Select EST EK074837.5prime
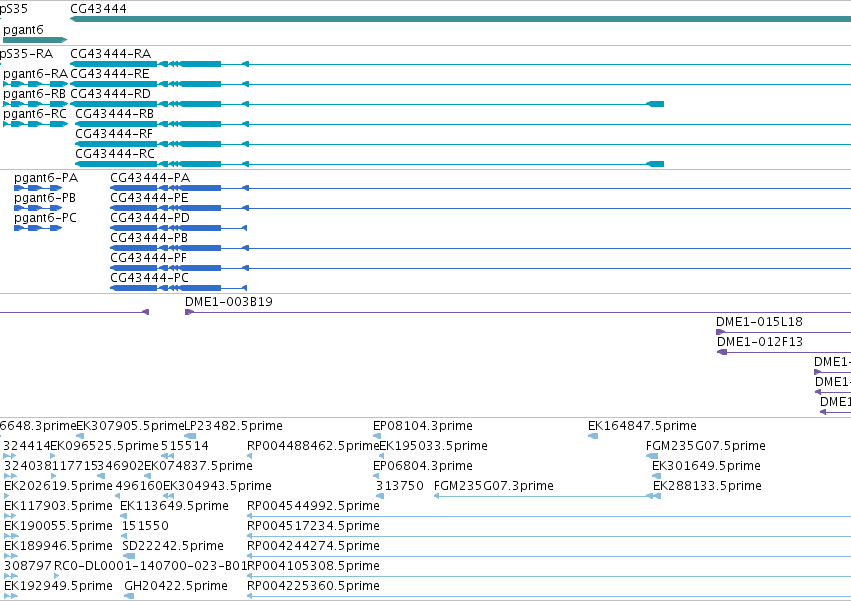The width and height of the screenshot is (851, 601). click(x=199, y=466)
